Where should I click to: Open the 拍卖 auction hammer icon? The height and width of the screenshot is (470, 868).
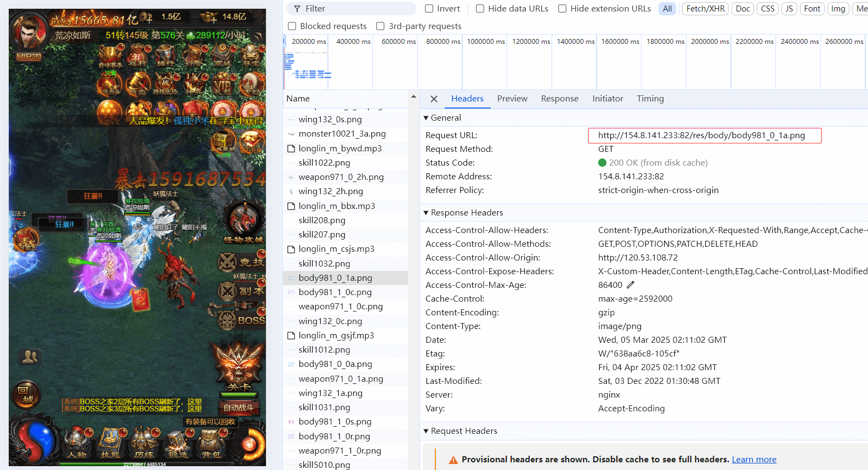[x=137, y=84]
